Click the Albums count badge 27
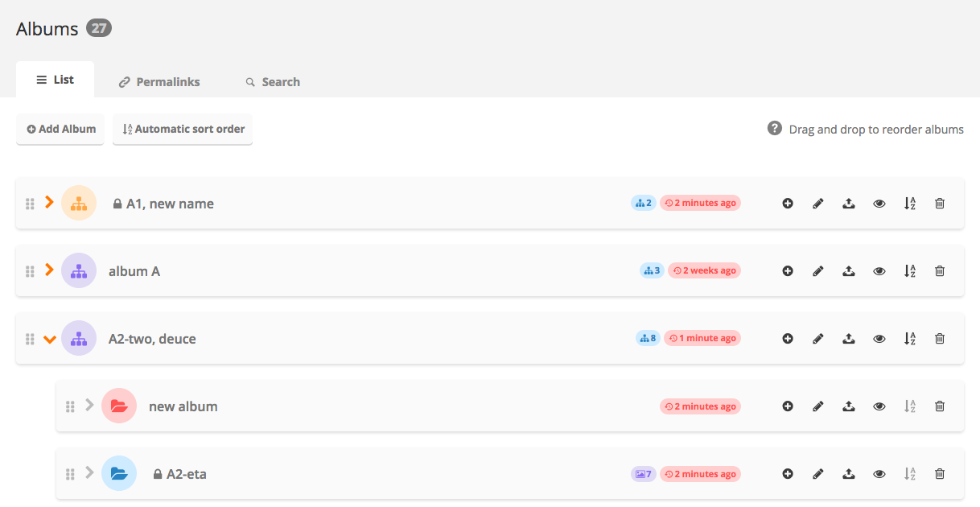The height and width of the screenshot is (507, 980). [x=99, y=28]
